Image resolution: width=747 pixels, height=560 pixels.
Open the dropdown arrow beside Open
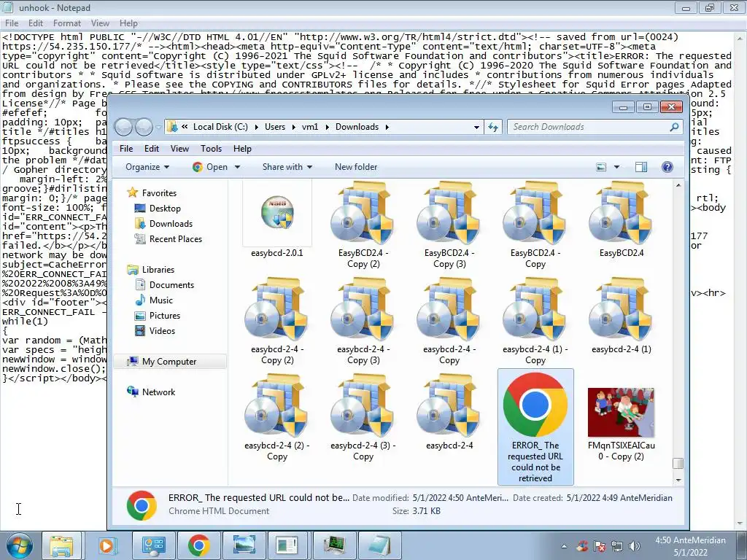click(x=237, y=167)
